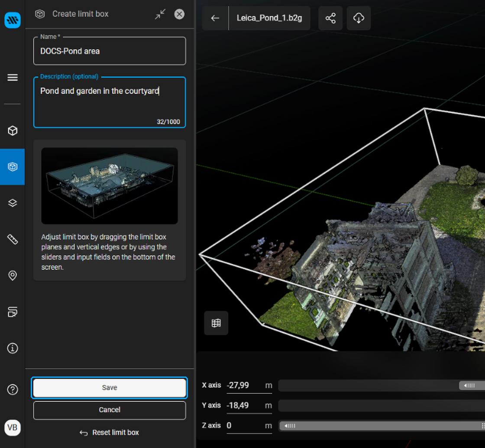
Task: Click the limit box example thumbnail
Action: click(x=110, y=185)
